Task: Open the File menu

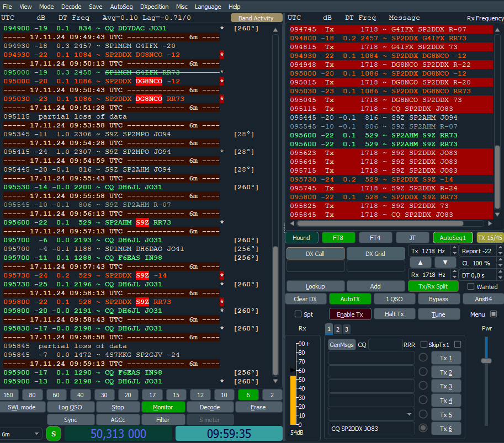Action: [7, 7]
